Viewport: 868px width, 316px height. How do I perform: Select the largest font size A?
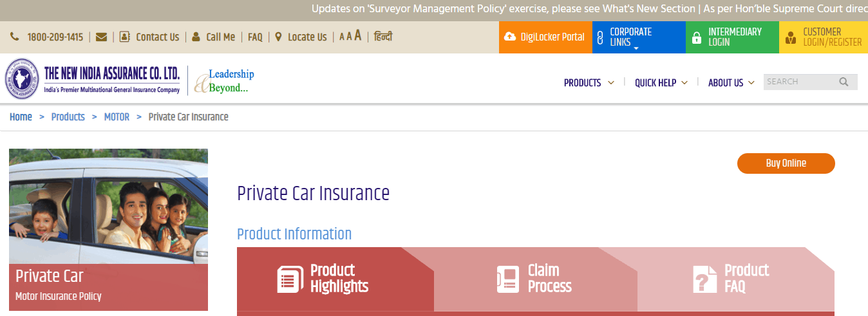[357, 36]
